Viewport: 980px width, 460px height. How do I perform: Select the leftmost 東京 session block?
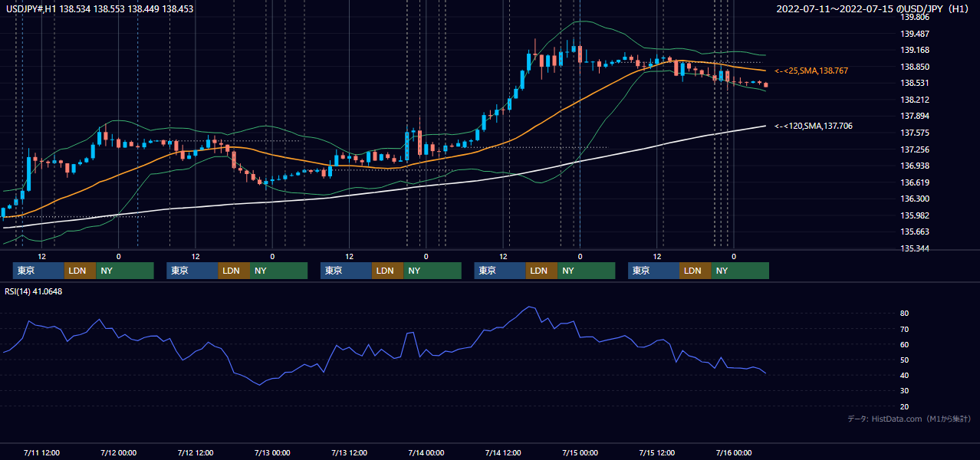pyautogui.click(x=39, y=271)
